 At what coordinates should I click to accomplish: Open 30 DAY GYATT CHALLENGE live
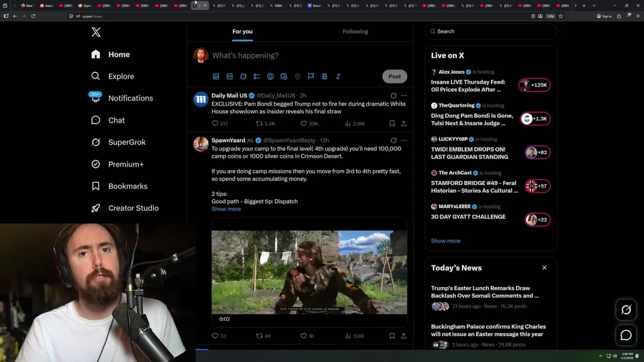(491, 215)
